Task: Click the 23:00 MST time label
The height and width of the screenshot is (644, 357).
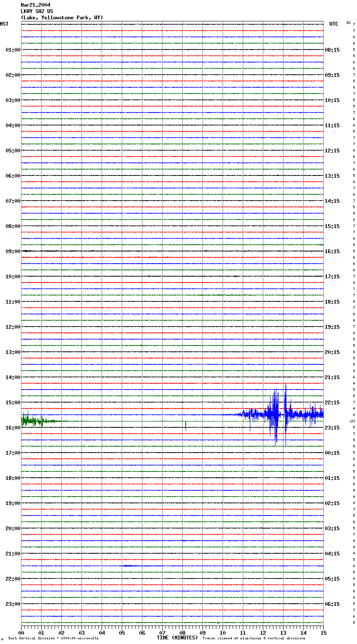Action: (x=13, y=604)
